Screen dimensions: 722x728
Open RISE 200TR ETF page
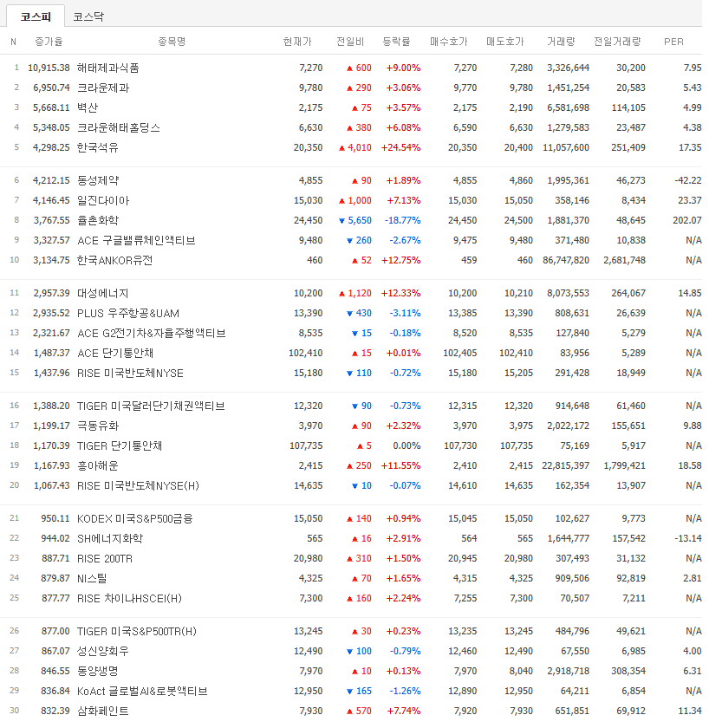click(105, 559)
